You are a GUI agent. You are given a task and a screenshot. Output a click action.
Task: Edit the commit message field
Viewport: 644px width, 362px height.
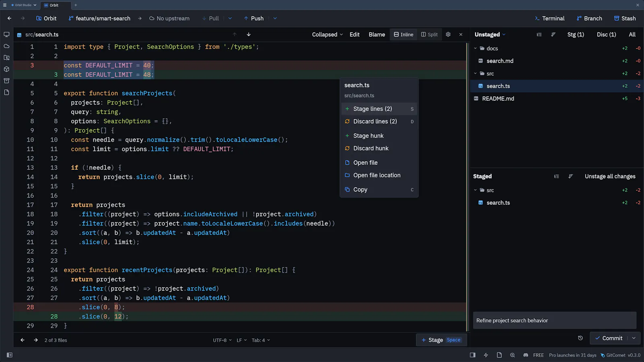[x=555, y=321]
